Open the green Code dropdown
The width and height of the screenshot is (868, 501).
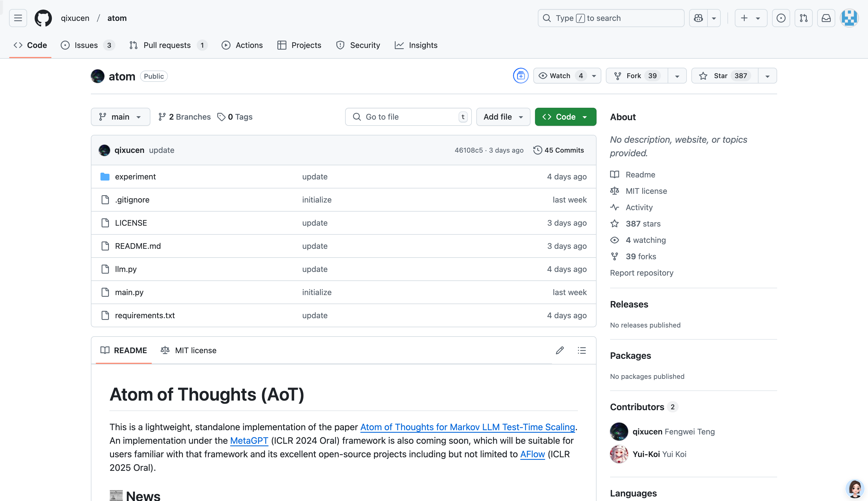click(x=565, y=117)
